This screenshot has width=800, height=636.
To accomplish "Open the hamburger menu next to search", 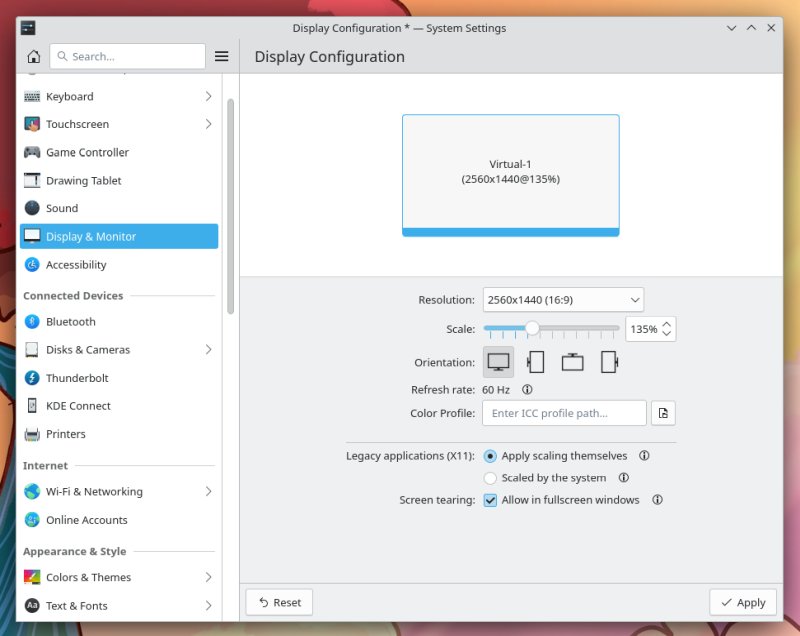I will click(x=221, y=56).
